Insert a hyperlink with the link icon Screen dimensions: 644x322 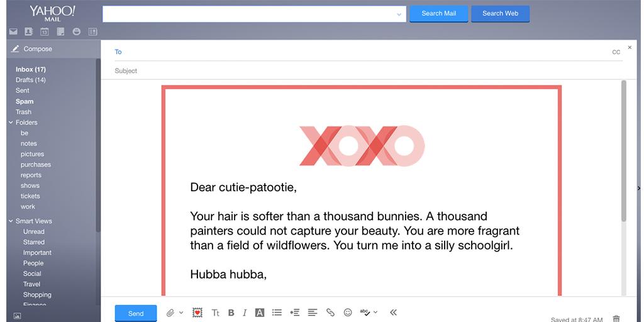pos(330,313)
